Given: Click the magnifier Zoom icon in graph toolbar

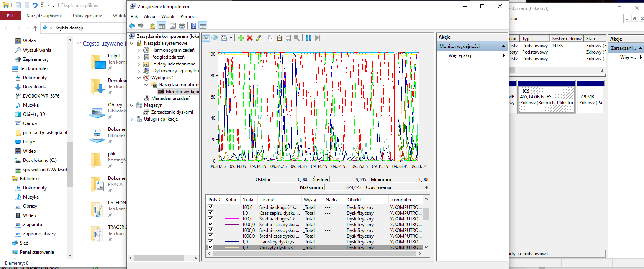Looking at the screenshot, I should [297, 38].
